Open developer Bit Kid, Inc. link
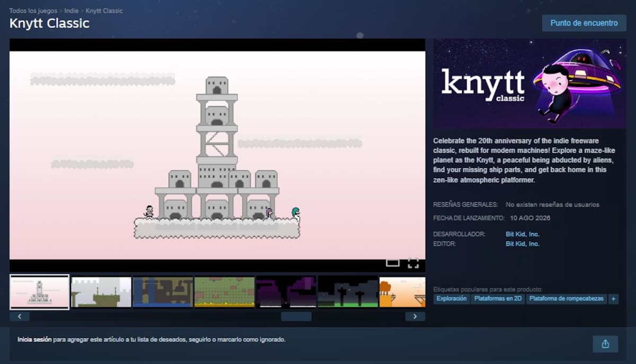This screenshot has height=364, width=636. tap(523, 234)
